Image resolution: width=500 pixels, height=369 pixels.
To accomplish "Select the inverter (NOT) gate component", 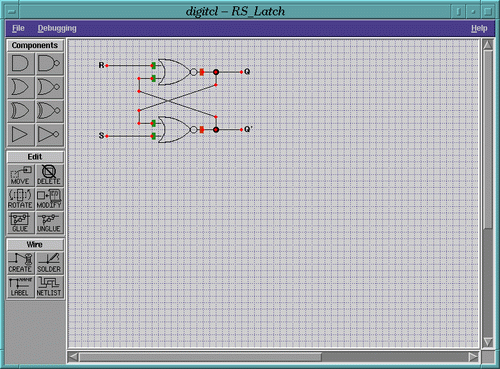I will coord(49,135).
